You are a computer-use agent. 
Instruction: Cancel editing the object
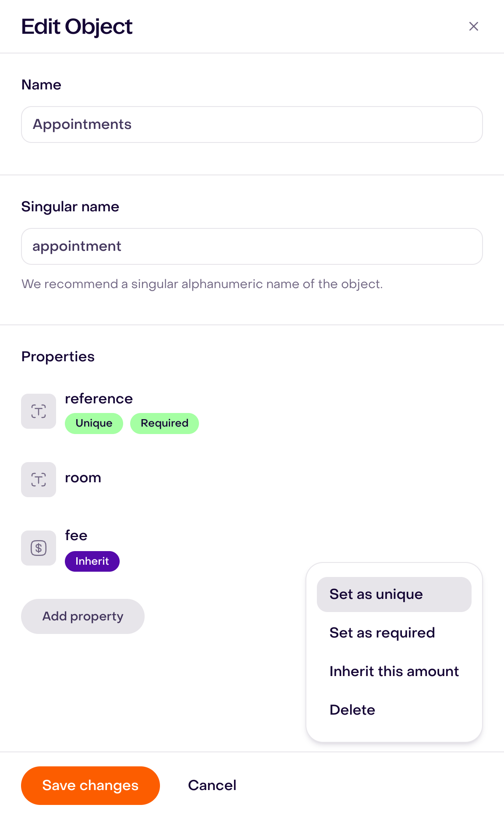tap(212, 786)
